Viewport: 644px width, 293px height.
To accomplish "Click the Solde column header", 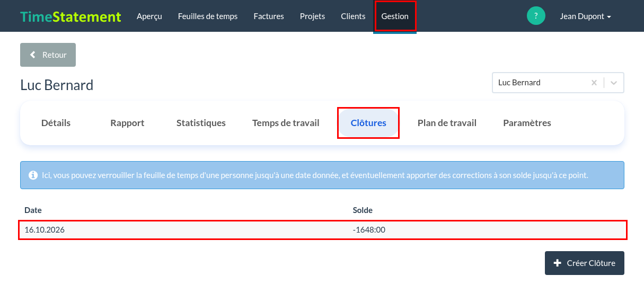I will tap(363, 210).
